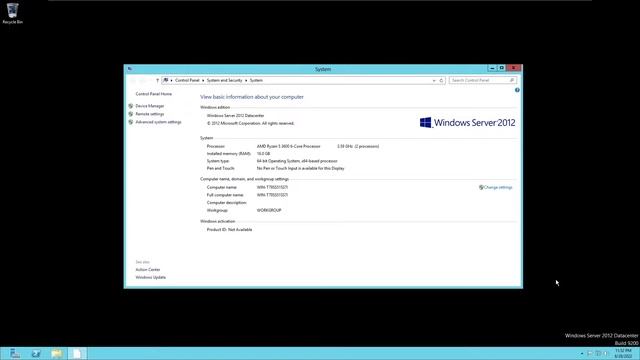Open Windows Update link
The height and width of the screenshot is (360, 640).
(151, 278)
